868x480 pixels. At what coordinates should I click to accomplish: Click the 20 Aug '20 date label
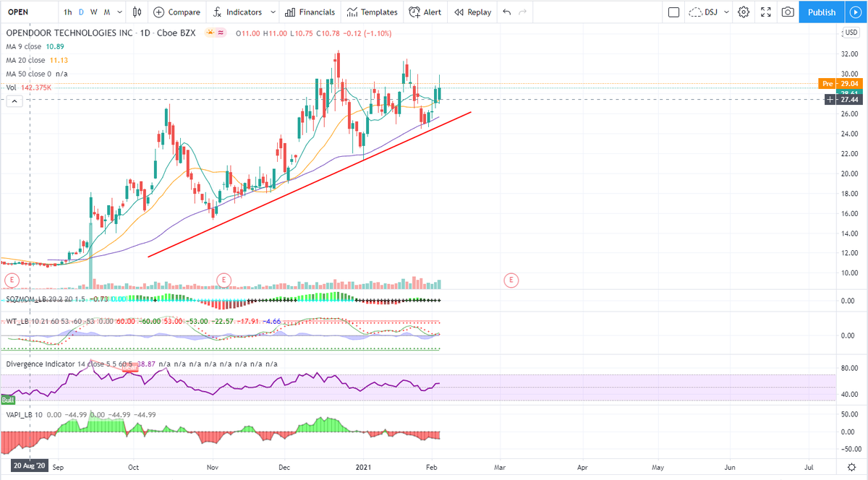pos(29,467)
